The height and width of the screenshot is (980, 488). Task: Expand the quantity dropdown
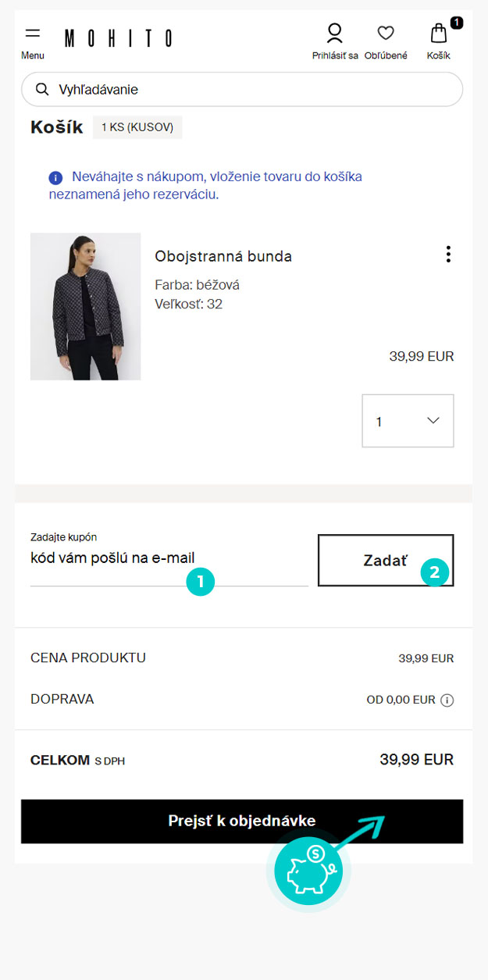pos(408,421)
